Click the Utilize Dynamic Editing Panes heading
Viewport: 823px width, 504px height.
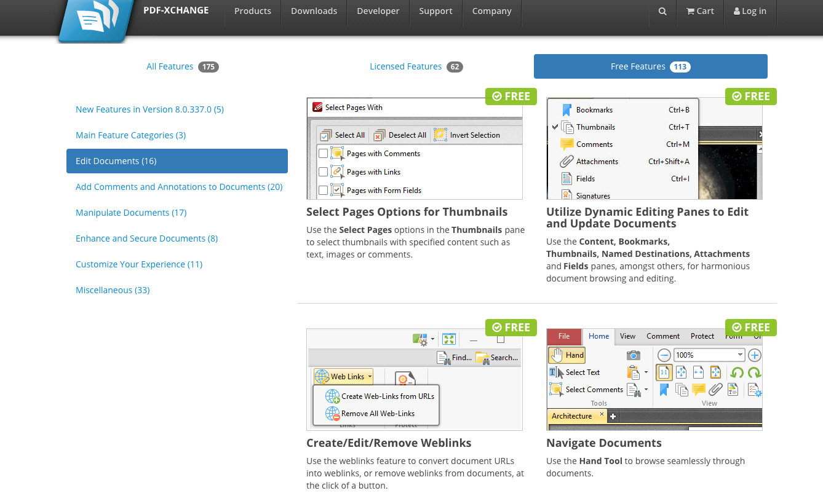point(647,218)
